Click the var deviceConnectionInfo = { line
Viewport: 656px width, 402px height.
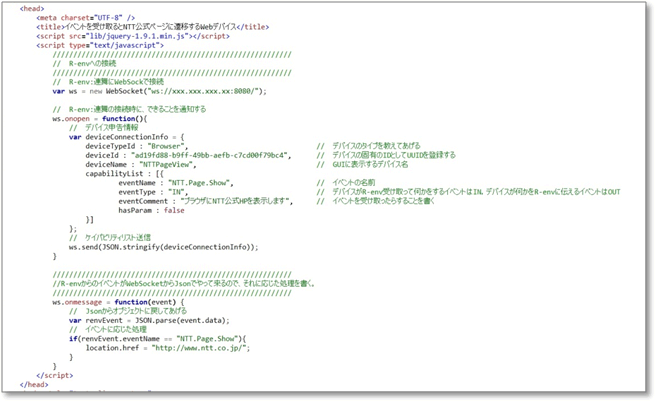click(x=126, y=137)
